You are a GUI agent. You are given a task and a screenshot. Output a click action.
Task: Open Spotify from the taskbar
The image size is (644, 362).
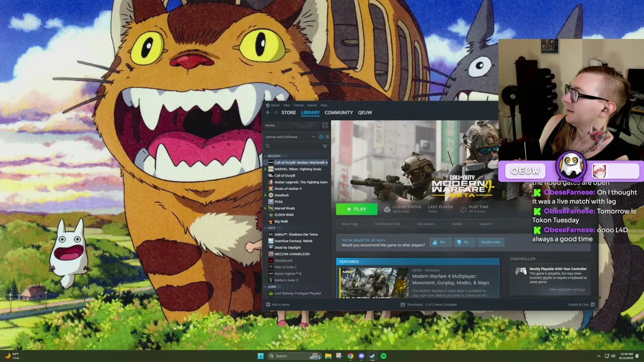[383, 356]
